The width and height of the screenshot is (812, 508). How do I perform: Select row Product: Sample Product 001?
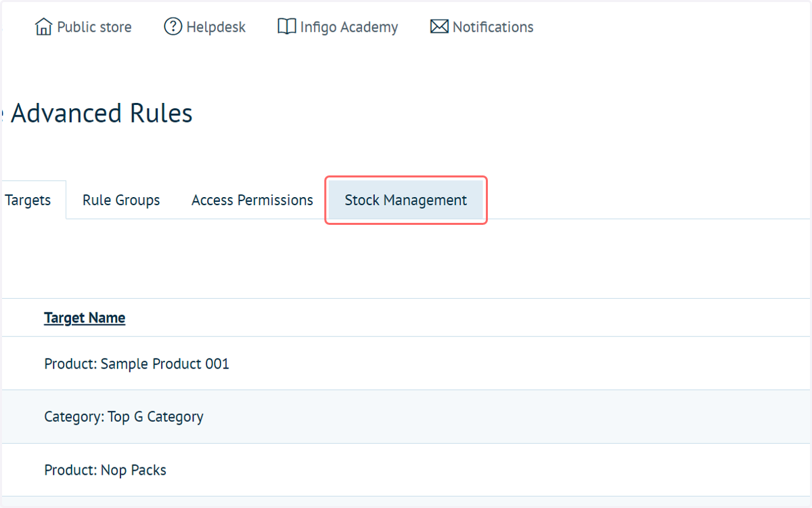click(x=406, y=364)
